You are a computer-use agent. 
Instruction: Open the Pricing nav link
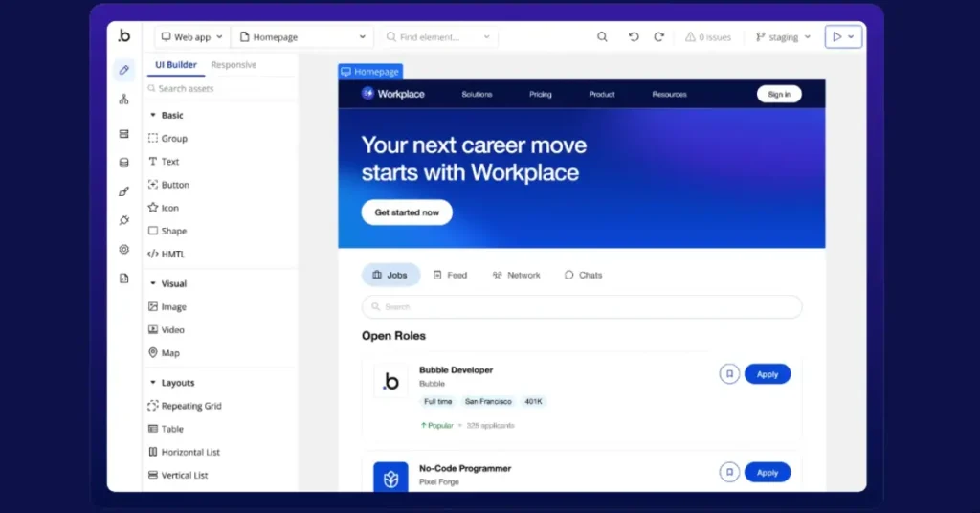(541, 95)
